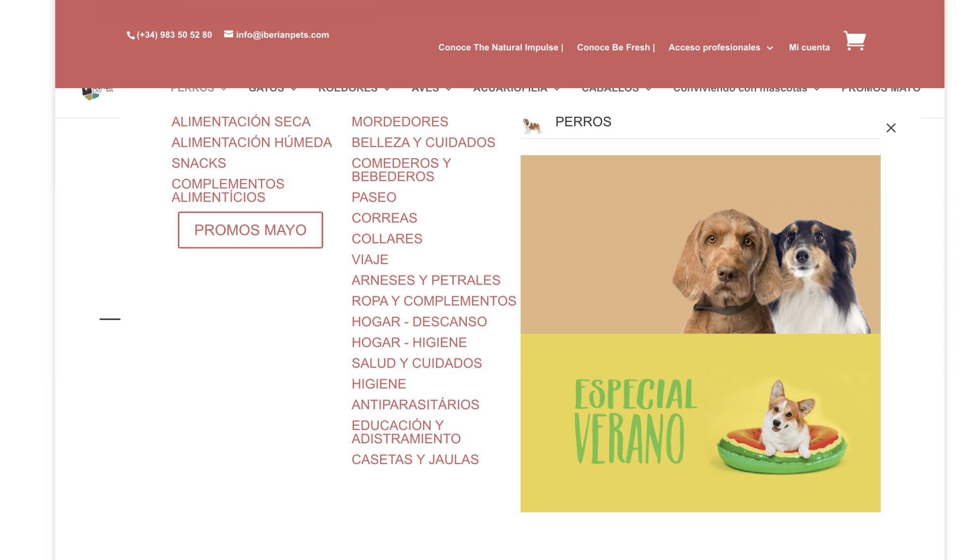Expand the ACUARIOFILIA menu chevron
This screenshot has height=560, width=970.
(x=557, y=89)
